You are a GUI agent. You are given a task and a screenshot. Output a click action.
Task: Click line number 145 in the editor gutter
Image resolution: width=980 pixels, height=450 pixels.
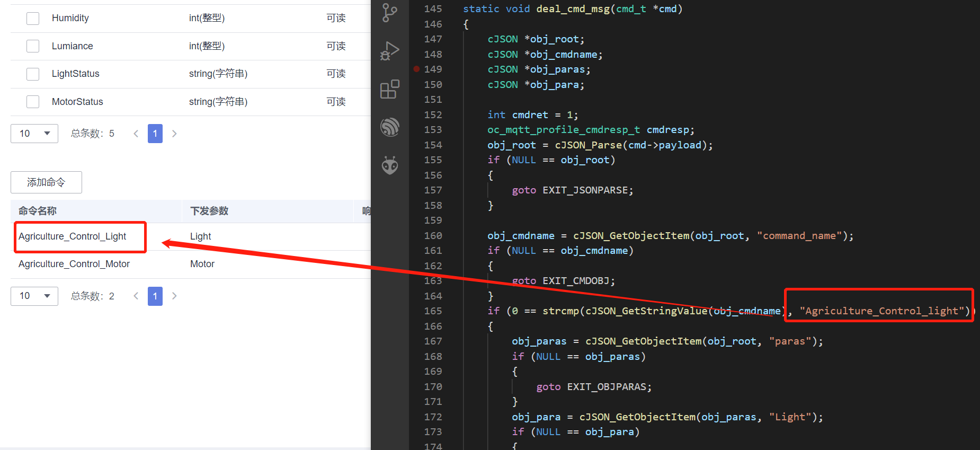tap(433, 9)
